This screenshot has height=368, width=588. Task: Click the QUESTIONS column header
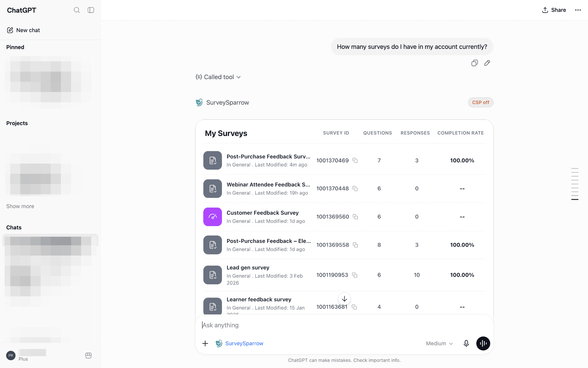(378, 133)
